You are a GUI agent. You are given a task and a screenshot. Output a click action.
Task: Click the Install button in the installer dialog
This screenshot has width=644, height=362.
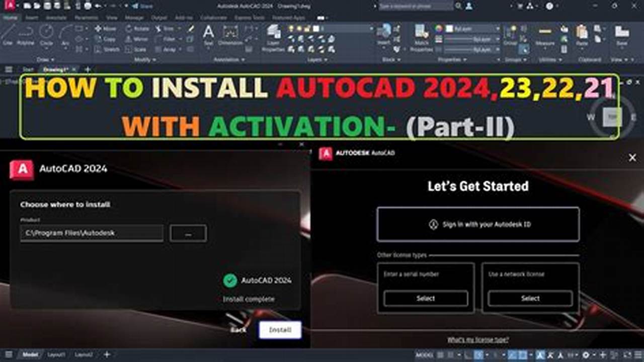click(280, 330)
